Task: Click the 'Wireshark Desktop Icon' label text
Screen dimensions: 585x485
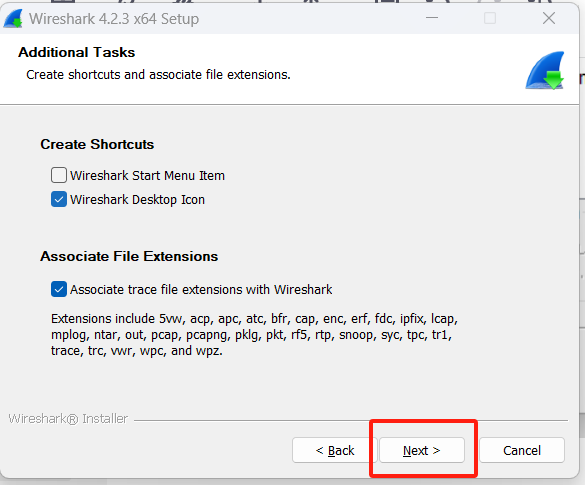Action: (x=137, y=200)
